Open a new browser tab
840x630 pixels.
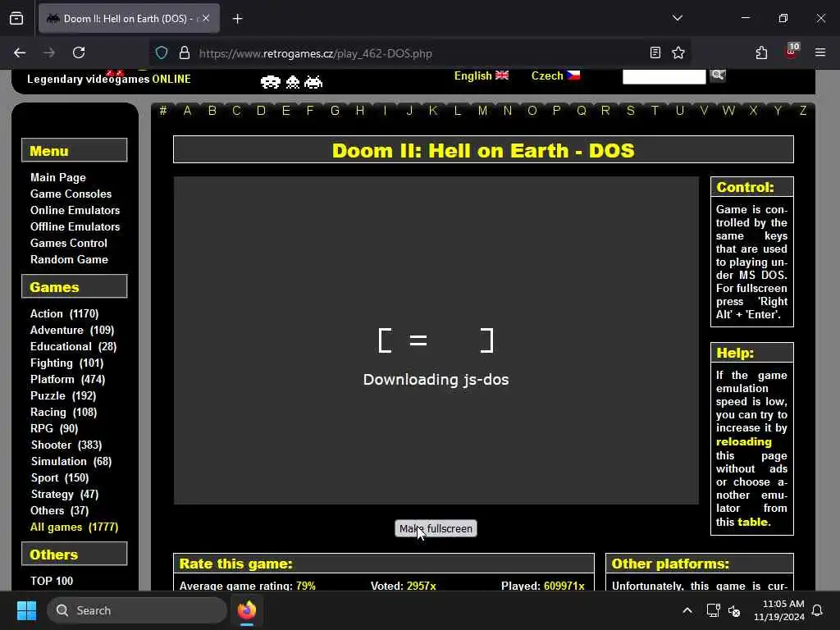coord(237,19)
